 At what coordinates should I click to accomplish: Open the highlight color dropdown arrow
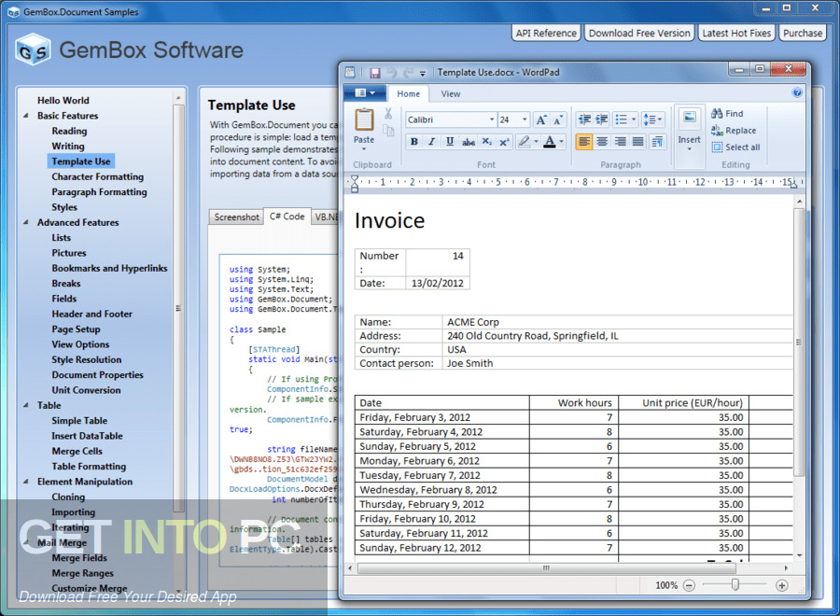[x=536, y=142]
